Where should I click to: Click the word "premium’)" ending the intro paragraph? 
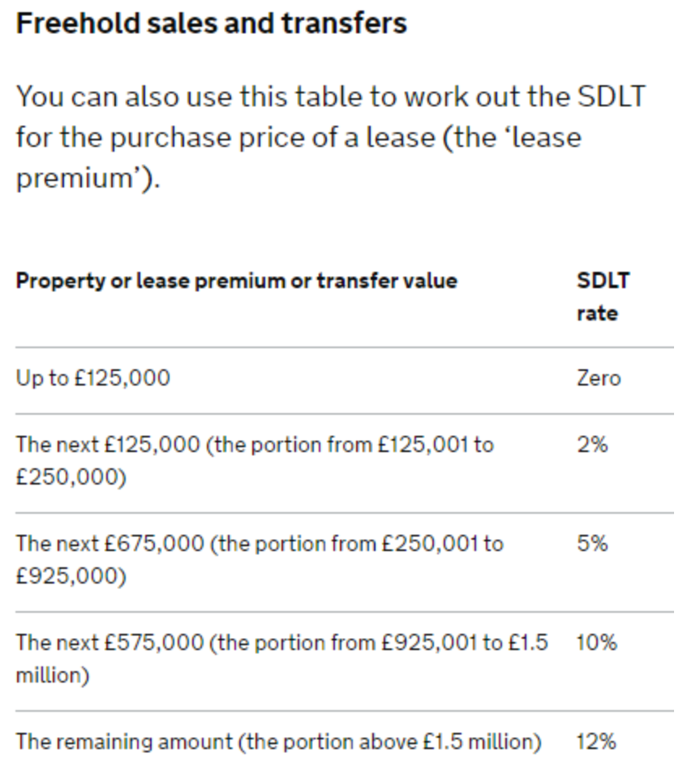[88, 178]
